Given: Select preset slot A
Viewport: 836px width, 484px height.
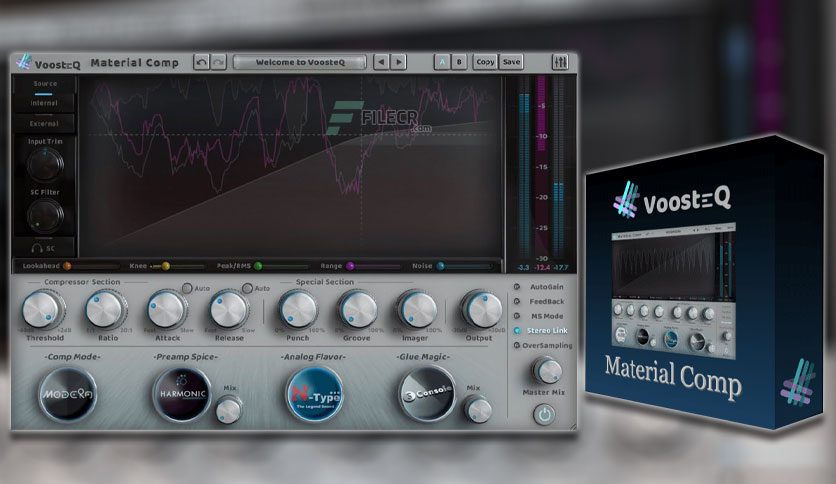Looking at the screenshot, I should 442,62.
